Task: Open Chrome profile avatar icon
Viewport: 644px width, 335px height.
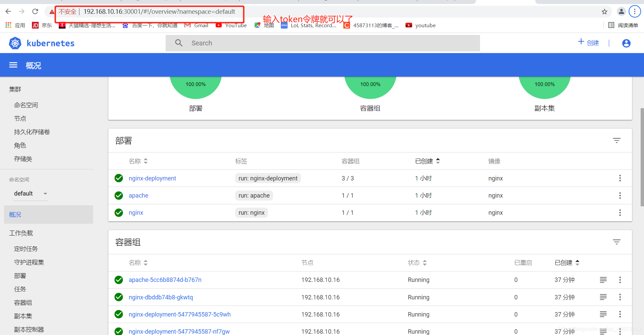Action: pos(621,12)
